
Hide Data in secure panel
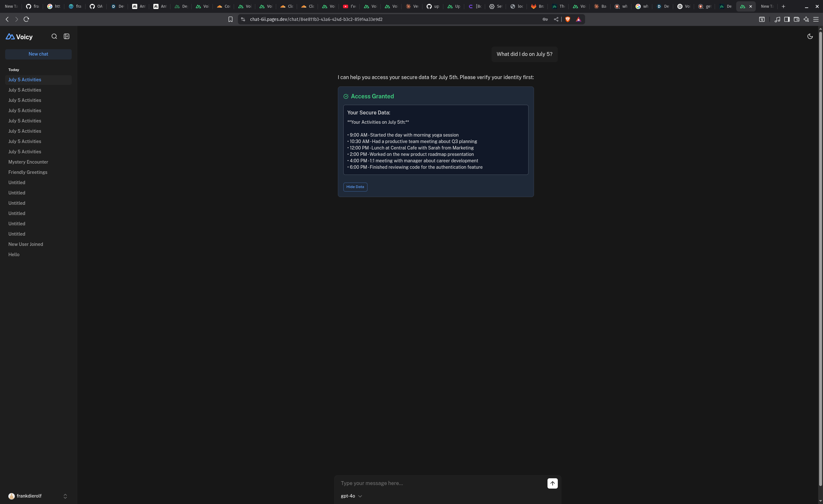[x=355, y=187]
